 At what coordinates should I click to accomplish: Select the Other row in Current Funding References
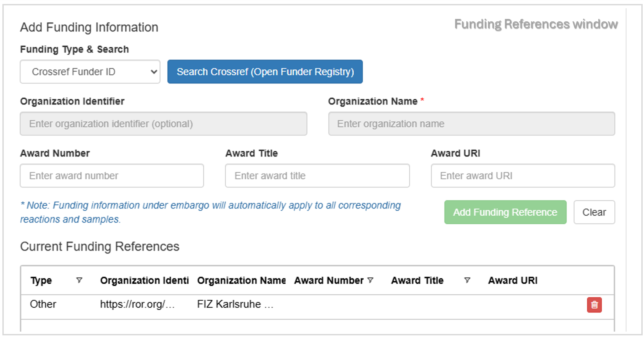click(43, 304)
